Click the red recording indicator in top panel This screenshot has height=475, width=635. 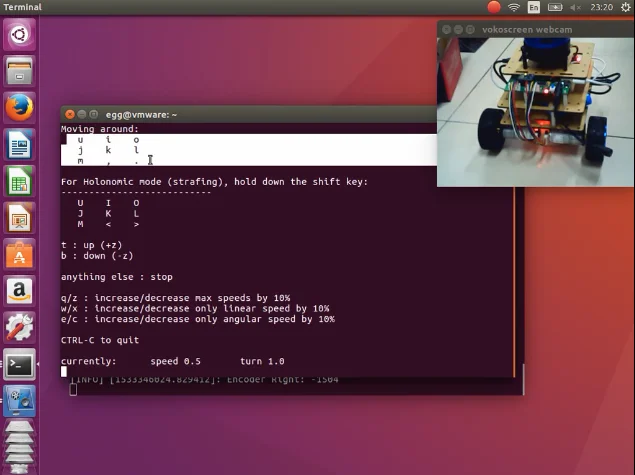(494, 7)
